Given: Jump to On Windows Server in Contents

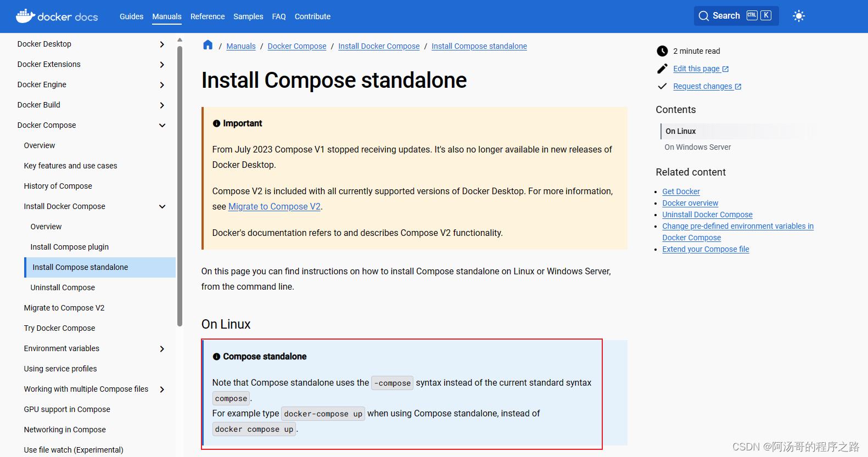Looking at the screenshot, I should [x=697, y=146].
